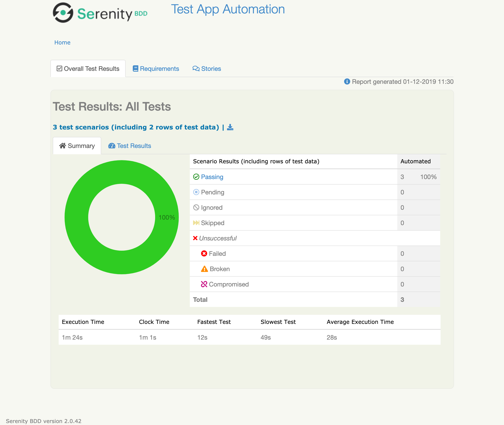Screen dimensions: 504x425
Task: Click the green Passing checkmark icon
Action: click(x=196, y=177)
